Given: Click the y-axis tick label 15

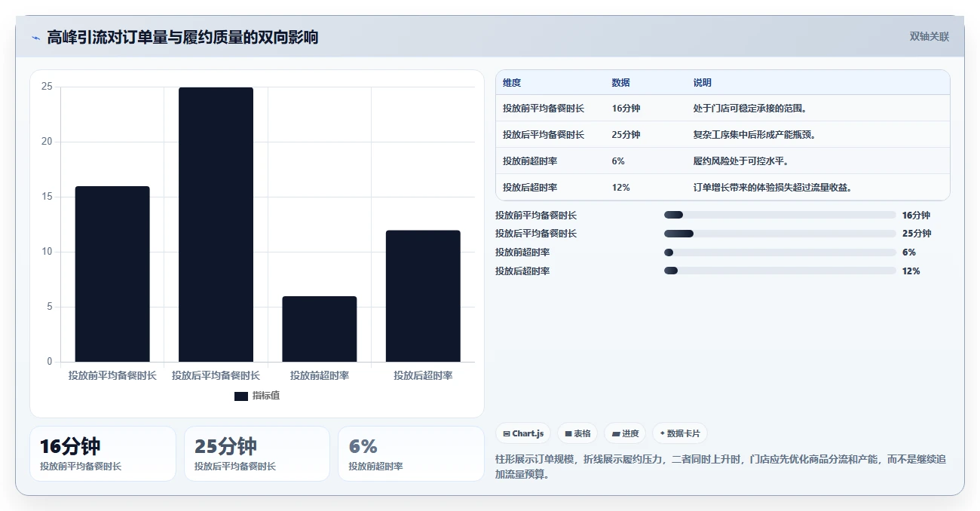Looking at the screenshot, I should click(x=47, y=197).
